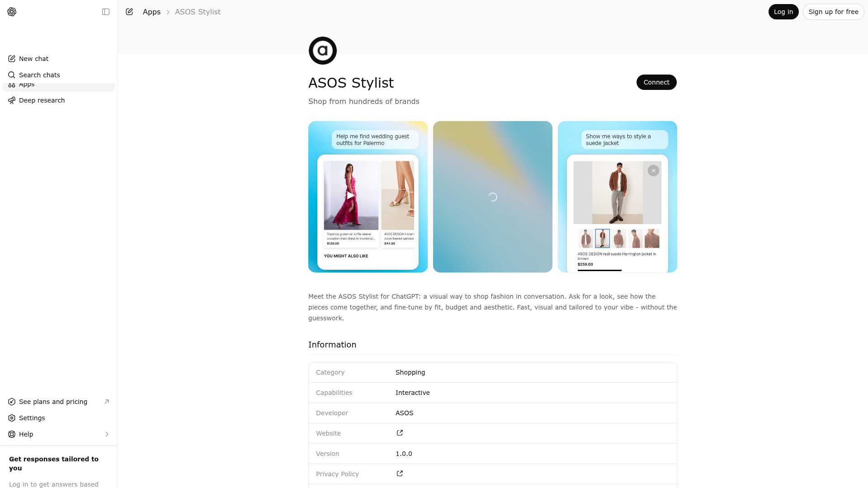
Task: Select Apps in the sidebar
Action: [59, 87]
